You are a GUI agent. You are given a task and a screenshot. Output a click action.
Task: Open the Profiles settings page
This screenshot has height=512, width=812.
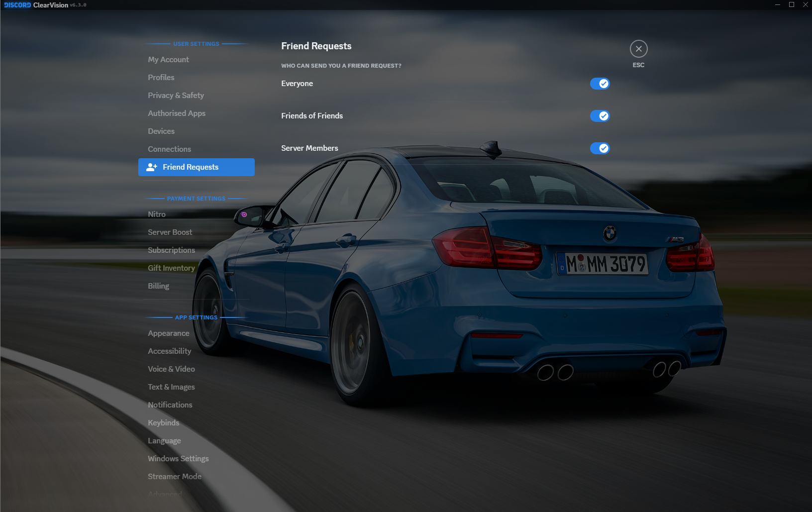coord(197,78)
